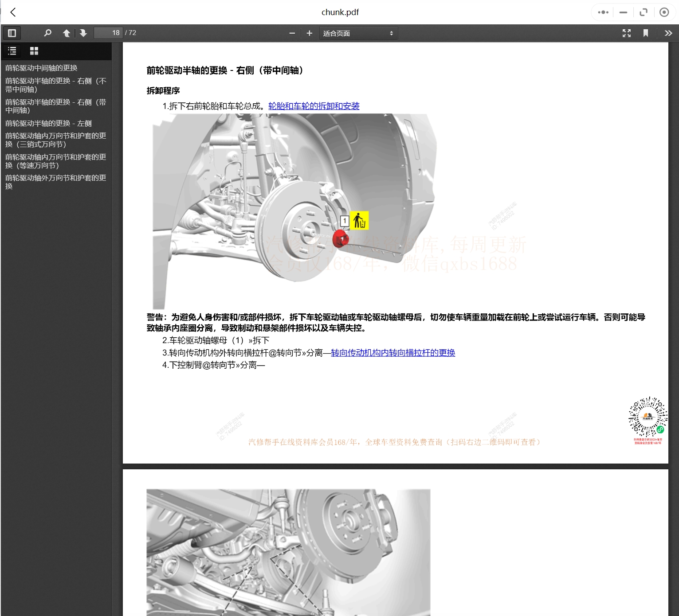Enter presentation fullscreen mode
The image size is (679, 616).
(626, 33)
